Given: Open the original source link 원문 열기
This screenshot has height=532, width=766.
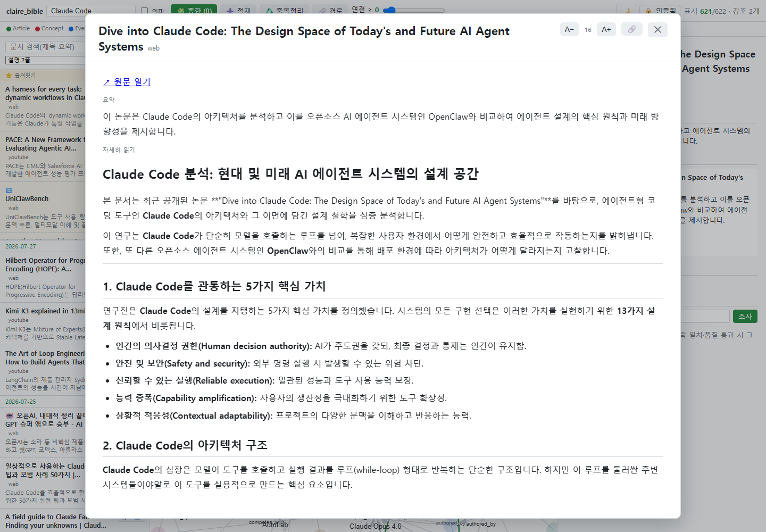Looking at the screenshot, I should [127, 81].
